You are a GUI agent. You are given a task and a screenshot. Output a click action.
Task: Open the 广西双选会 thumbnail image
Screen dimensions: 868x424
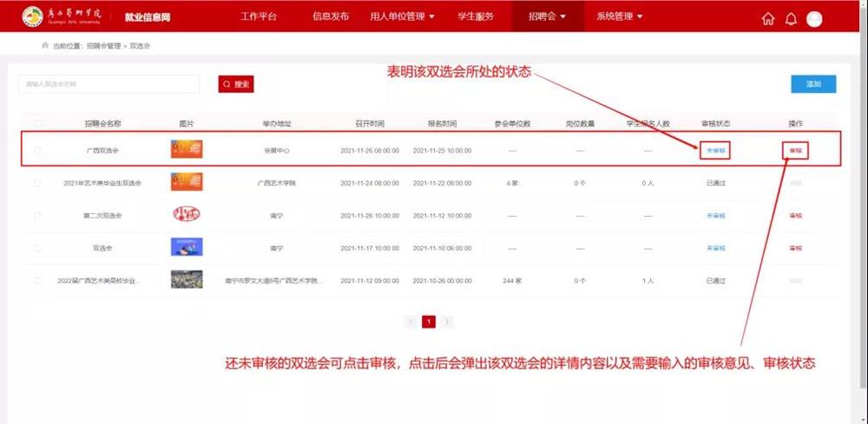coord(187,149)
